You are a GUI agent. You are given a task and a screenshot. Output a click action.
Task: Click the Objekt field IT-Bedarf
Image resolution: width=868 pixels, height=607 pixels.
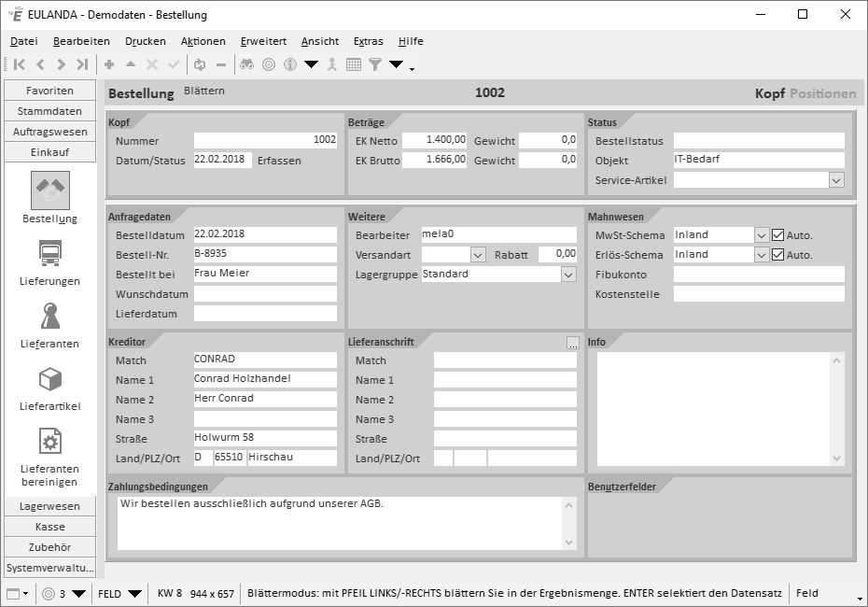click(x=759, y=160)
